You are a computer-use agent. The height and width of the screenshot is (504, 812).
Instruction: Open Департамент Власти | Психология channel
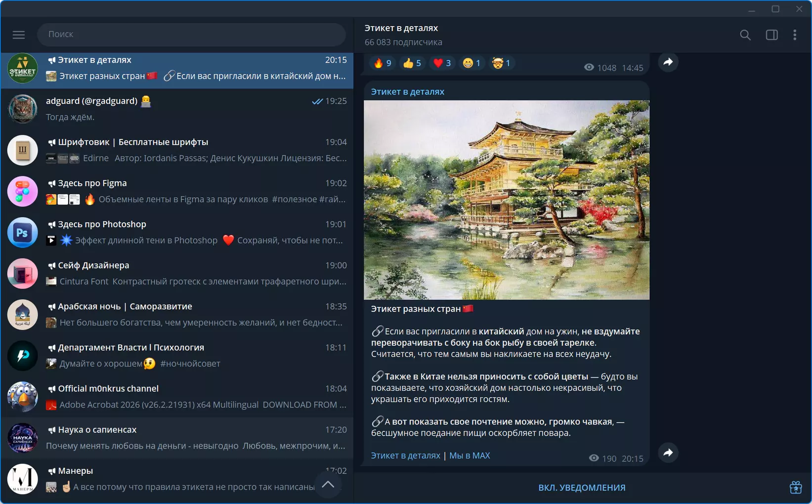177,355
